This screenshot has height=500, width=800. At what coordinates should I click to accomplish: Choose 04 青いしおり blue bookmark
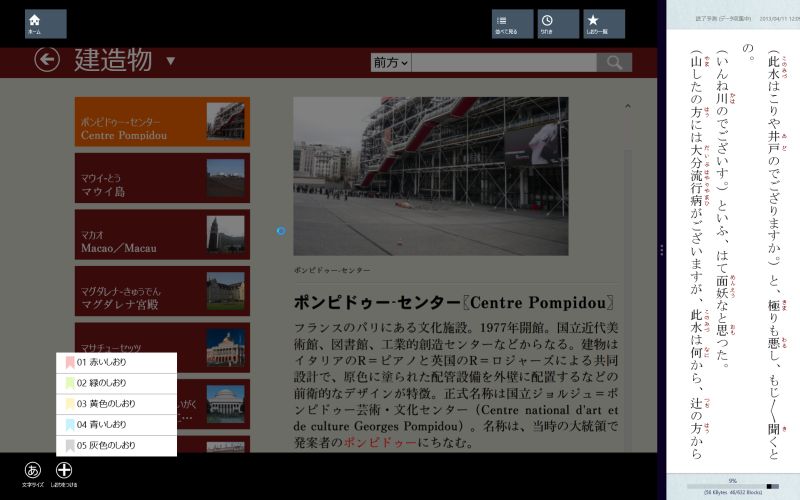[116, 425]
